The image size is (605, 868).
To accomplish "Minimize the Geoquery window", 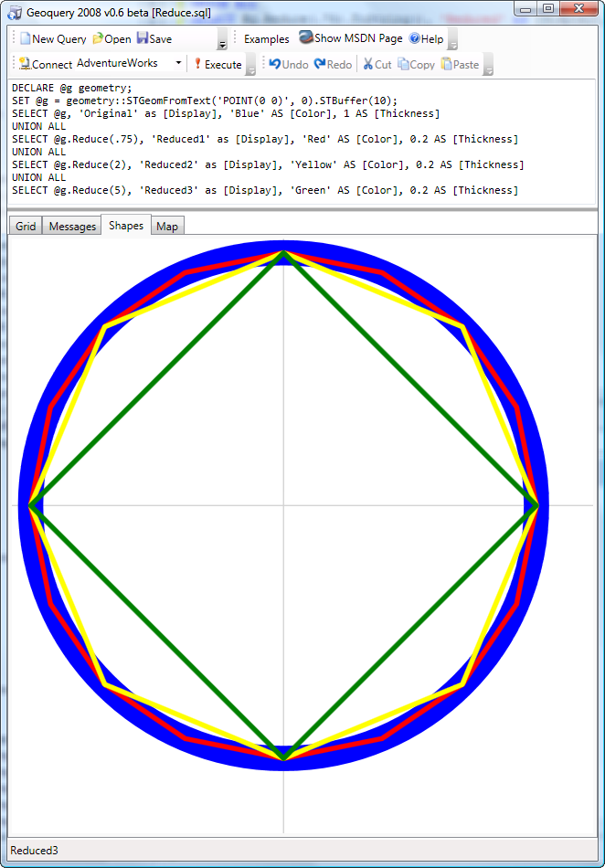I will pos(525,8).
